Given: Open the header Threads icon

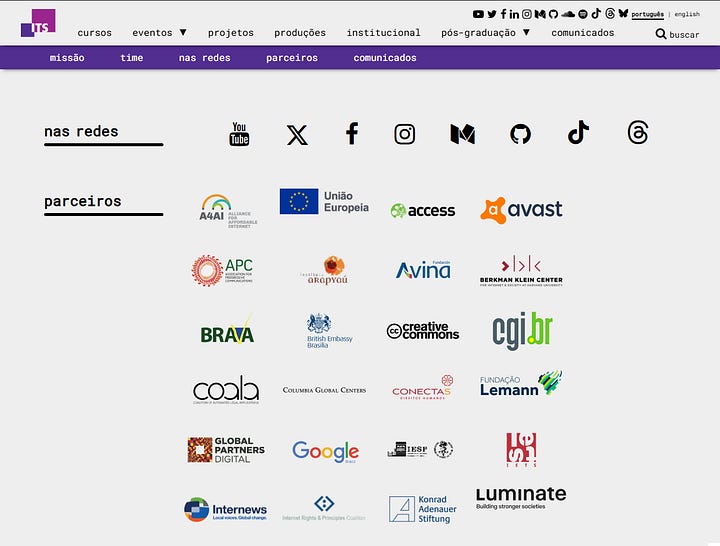Looking at the screenshot, I should tap(610, 13).
